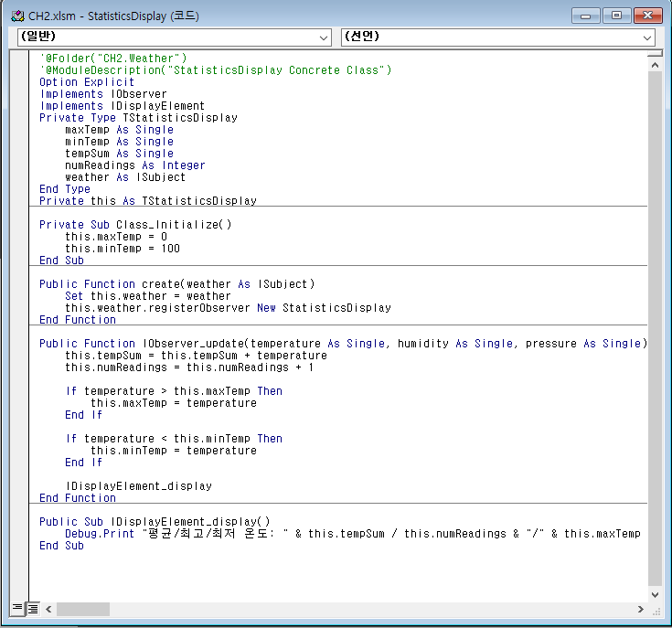The width and height of the screenshot is (672, 628).
Task: Click 'Private this As TStatisticsDisplay' line
Action: (148, 201)
